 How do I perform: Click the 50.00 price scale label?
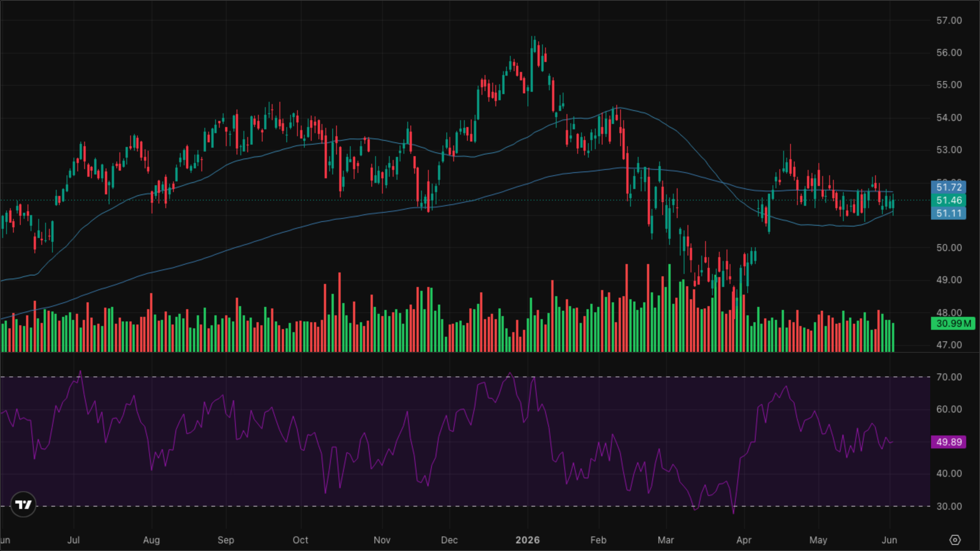click(x=949, y=248)
